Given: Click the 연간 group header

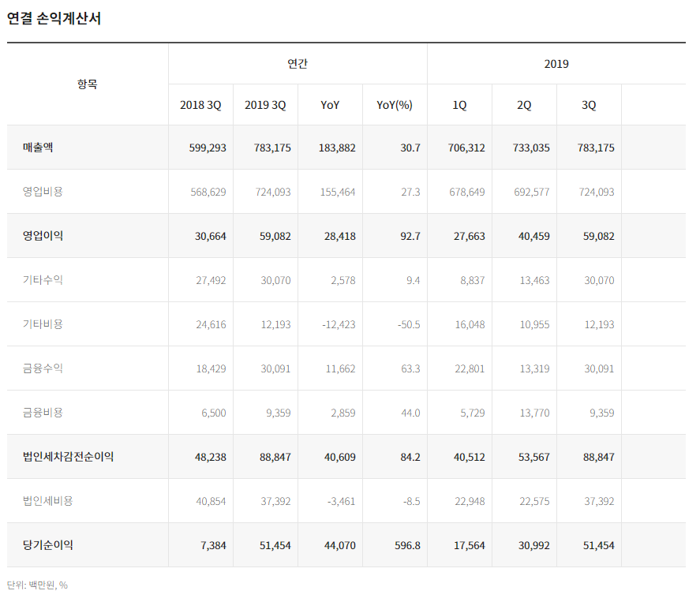Looking at the screenshot, I should click(298, 64).
